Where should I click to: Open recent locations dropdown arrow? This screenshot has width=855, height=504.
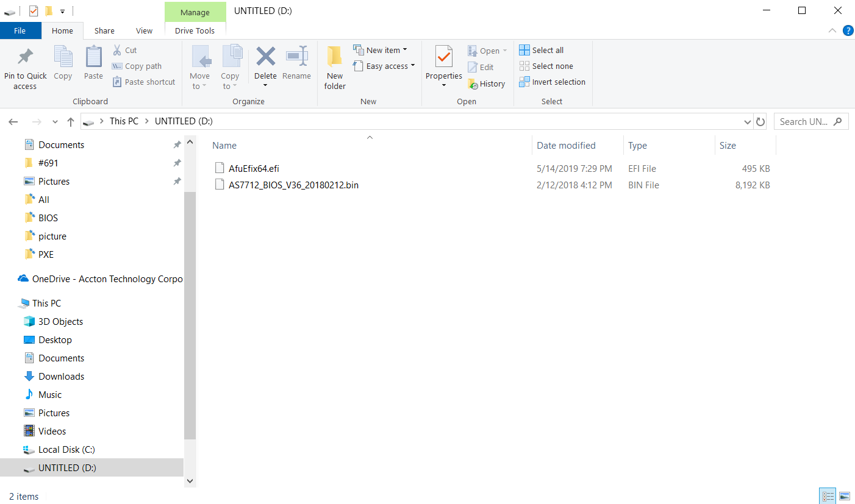click(54, 122)
